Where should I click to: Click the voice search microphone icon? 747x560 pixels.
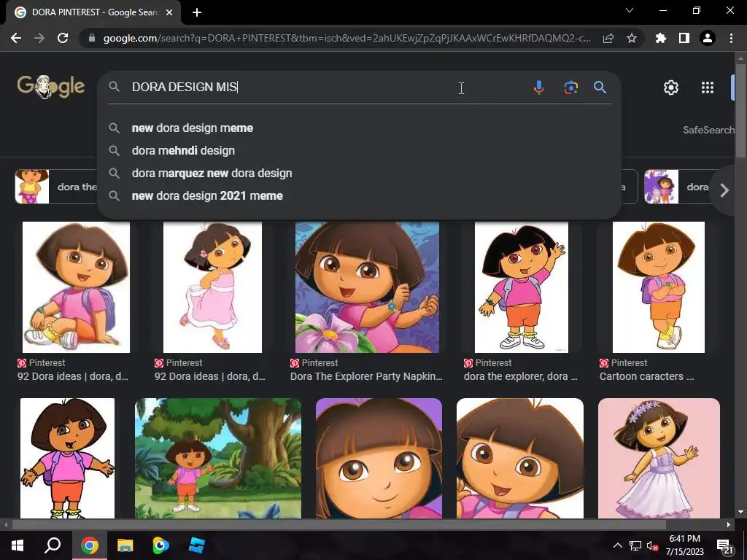pyautogui.click(x=539, y=87)
